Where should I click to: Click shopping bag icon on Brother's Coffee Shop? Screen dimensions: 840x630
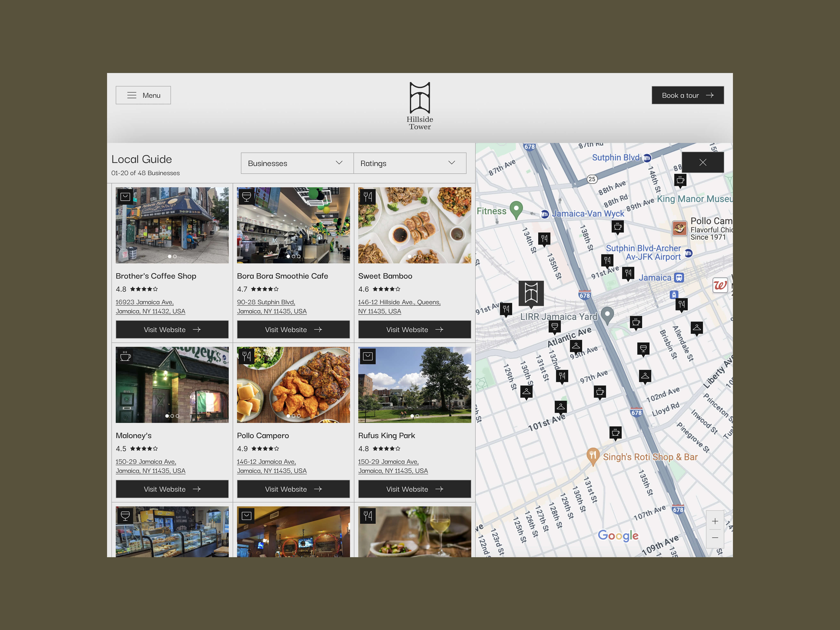pos(125,197)
